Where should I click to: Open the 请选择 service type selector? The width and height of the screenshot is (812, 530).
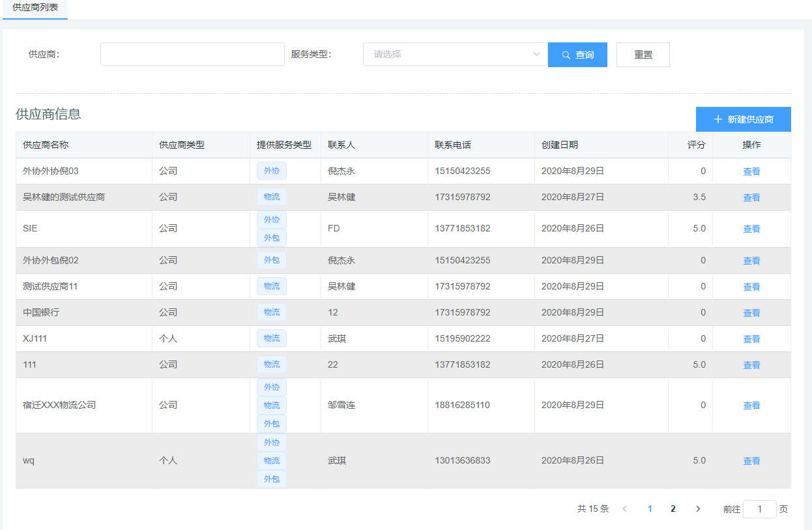(x=450, y=55)
